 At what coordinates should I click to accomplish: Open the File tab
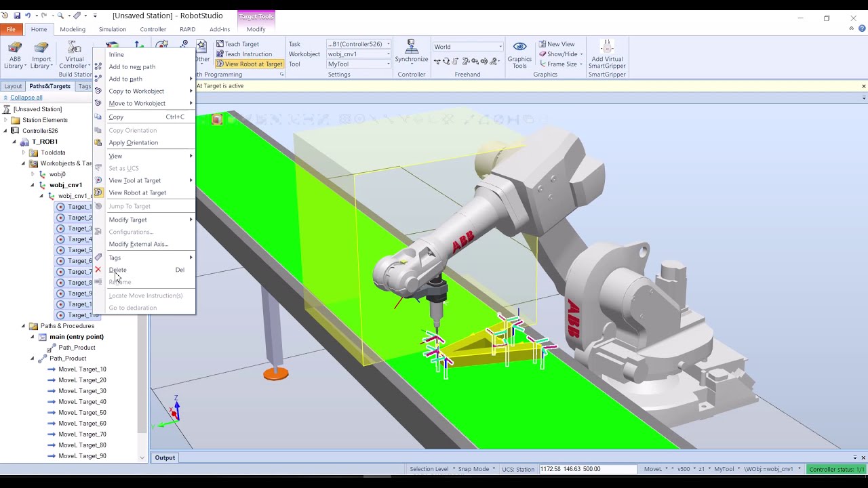point(11,29)
